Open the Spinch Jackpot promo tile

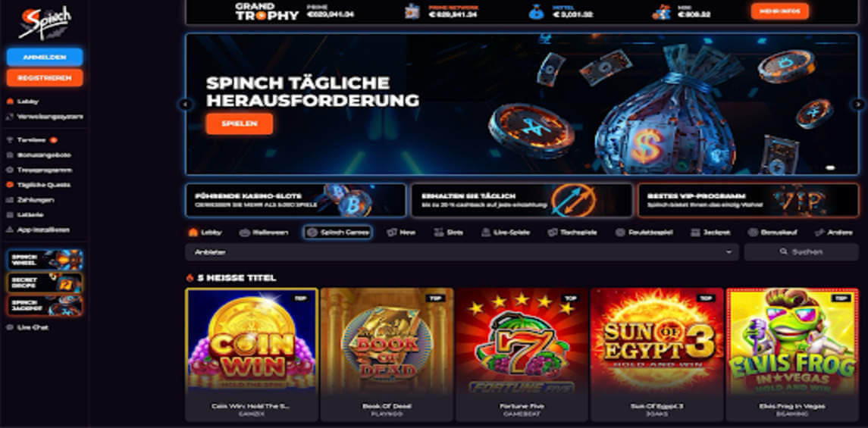pyautogui.click(x=45, y=306)
